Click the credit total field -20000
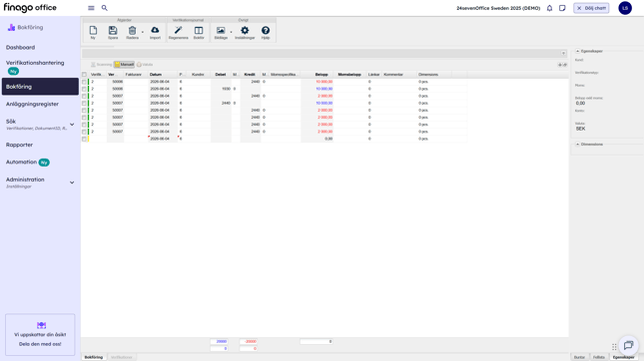Viewport: 644px width, 361px height. point(249,341)
